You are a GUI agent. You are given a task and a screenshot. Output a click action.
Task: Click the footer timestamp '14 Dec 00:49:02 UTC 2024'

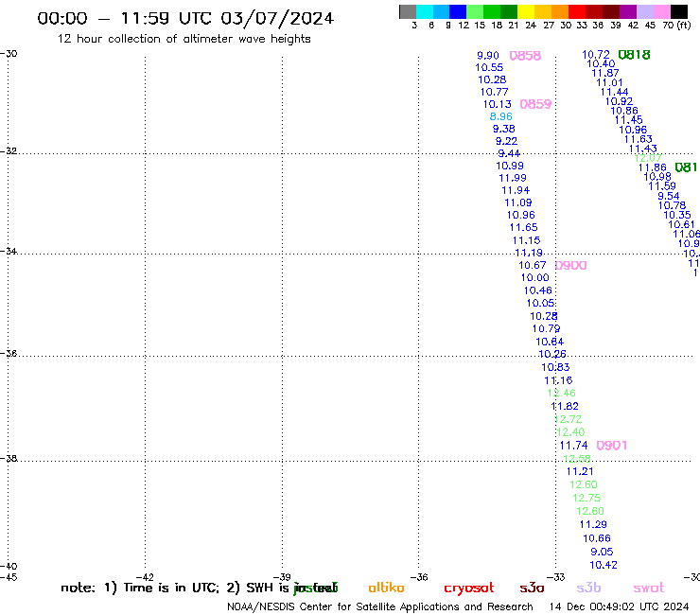(x=619, y=606)
